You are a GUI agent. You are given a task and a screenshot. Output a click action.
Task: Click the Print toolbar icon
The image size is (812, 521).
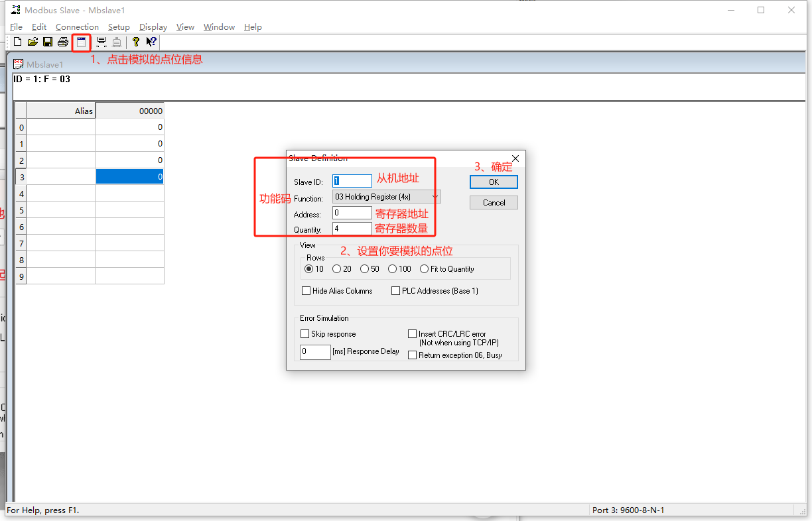(63, 42)
